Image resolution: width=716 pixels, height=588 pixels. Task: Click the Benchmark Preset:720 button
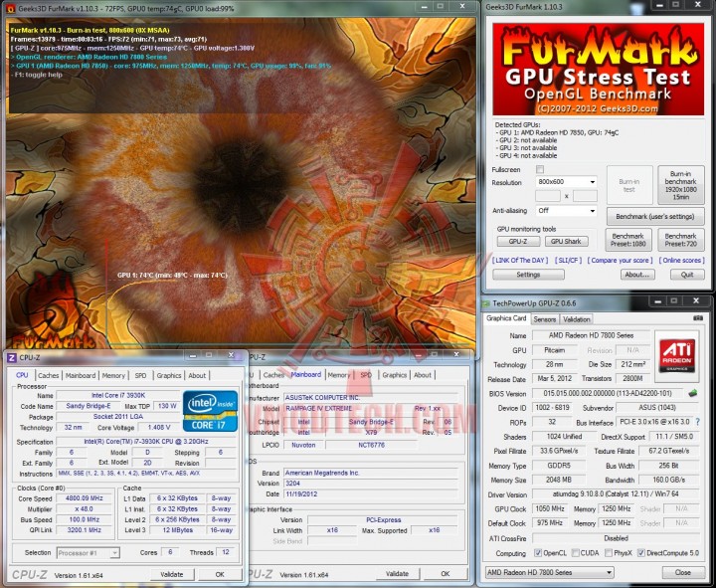(x=680, y=240)
